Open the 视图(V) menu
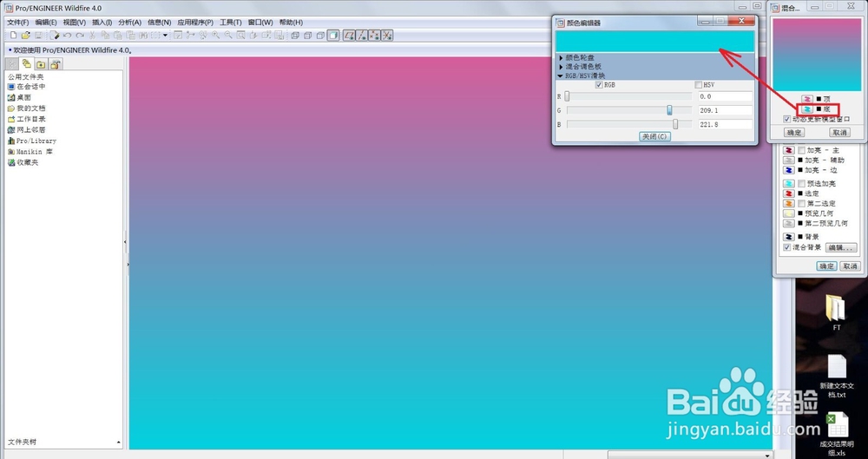 point(74,23)
